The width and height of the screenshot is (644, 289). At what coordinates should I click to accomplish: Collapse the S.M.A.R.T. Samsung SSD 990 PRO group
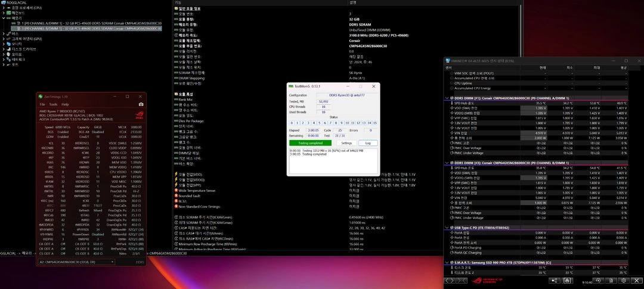tap(448, 262)
